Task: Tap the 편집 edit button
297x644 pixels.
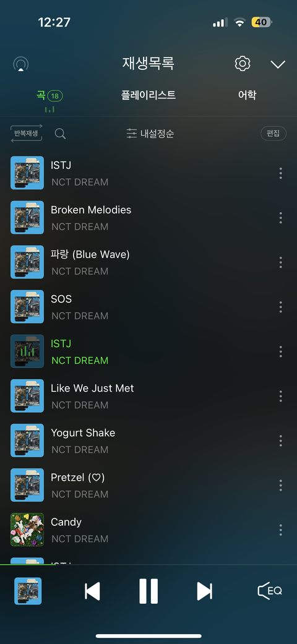Action: click(273, 134)
